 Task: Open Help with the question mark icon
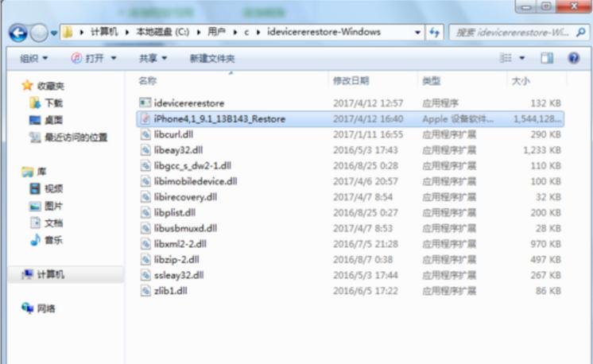pos(574,58)
